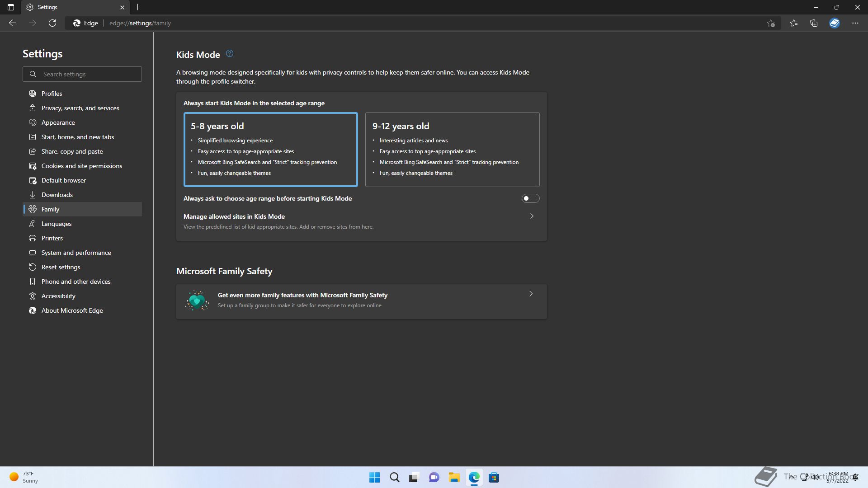The height and width of the screenshot is (488, 868).
Task: Add this page to favorites star icon
Action: point(771,23)
